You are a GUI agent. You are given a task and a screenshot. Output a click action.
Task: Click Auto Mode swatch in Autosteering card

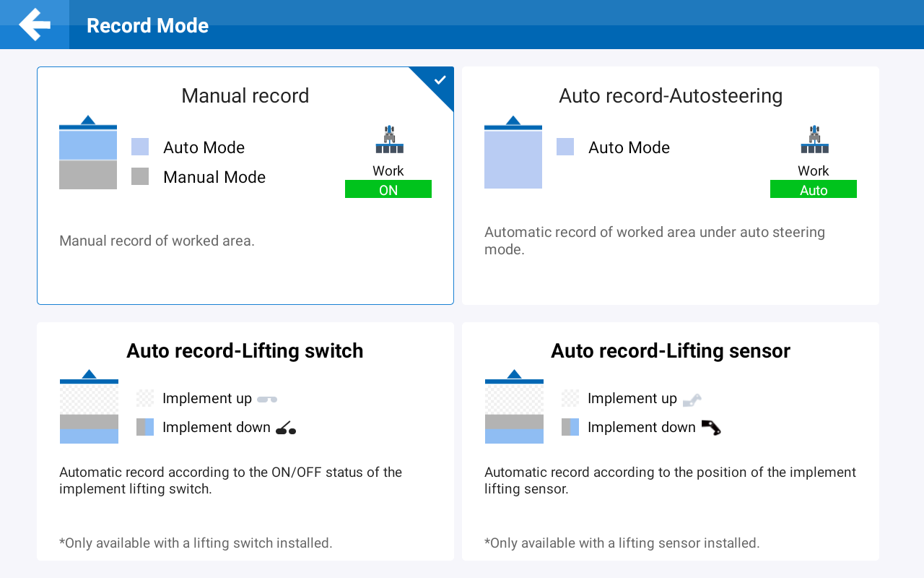565,147
